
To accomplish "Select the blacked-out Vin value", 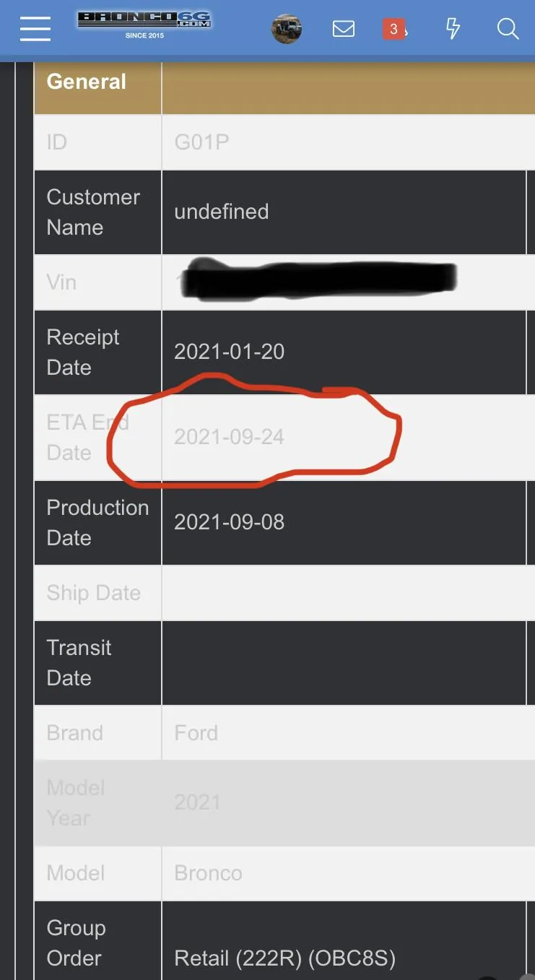I will click(x=317, y=278).
